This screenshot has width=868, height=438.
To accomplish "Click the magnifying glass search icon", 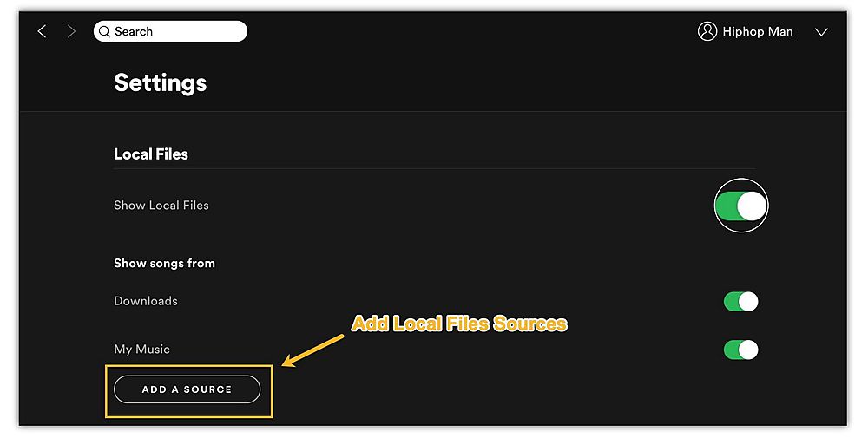I will (105, 32).
